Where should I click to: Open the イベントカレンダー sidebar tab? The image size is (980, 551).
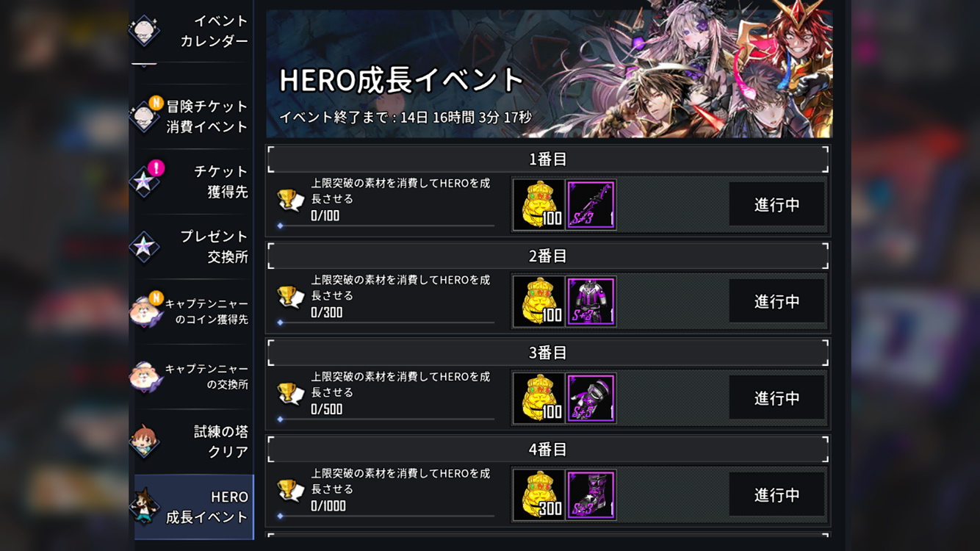click(191, 31)
